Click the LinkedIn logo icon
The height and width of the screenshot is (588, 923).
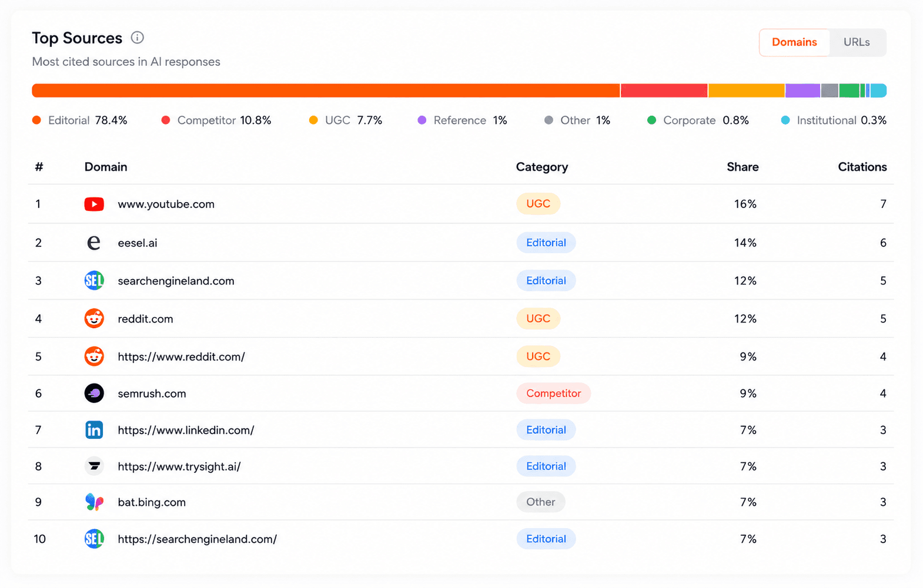click(94, 430)
